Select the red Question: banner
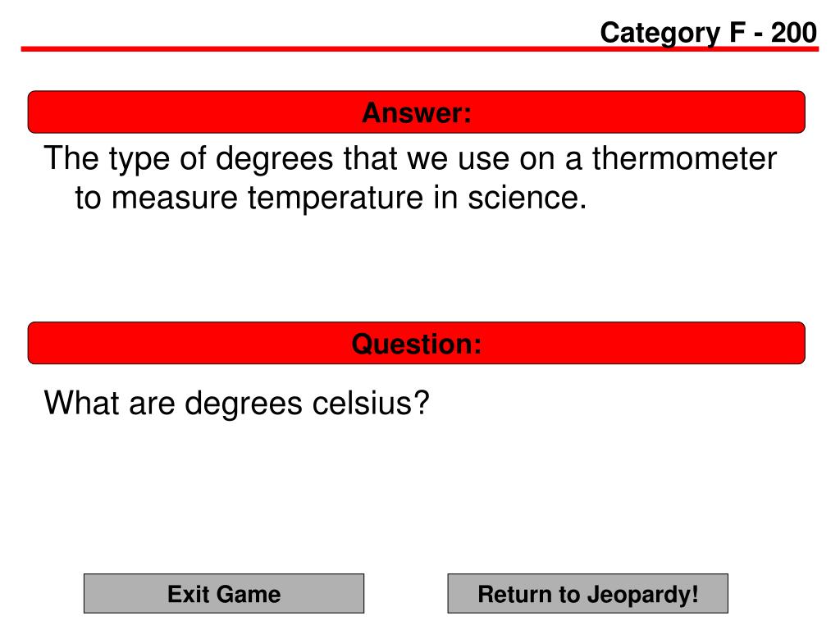The image size is (840, 630). tap(416, 343)
